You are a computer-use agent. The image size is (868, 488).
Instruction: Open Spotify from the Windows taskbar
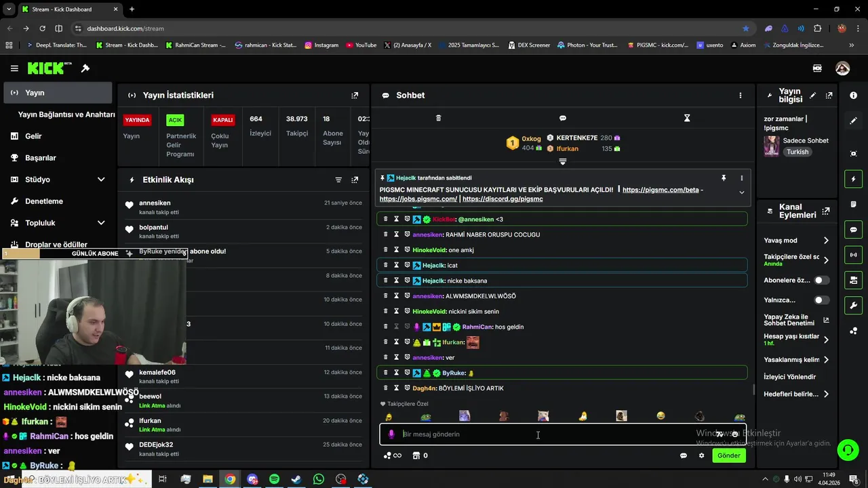pyautogui.click(x=274, y=479)
